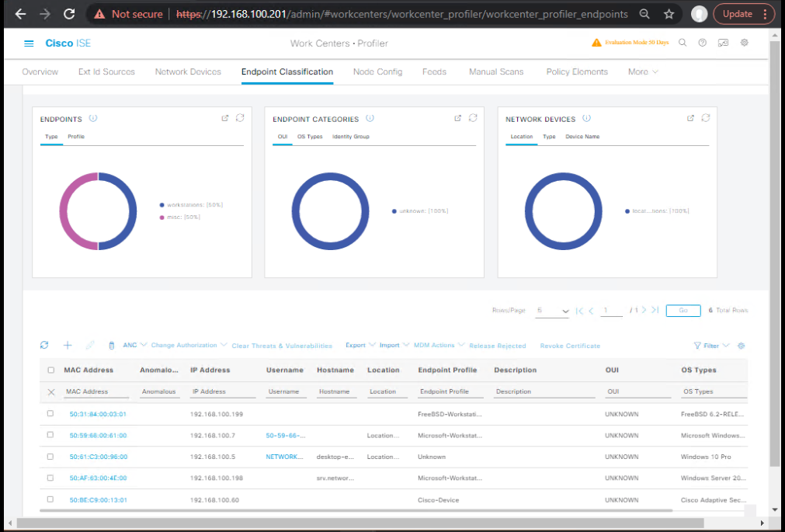Click the trash icon to delete endpoints
Image resolution: width=785 pixels, height=532 pixels.
point(111,346)
